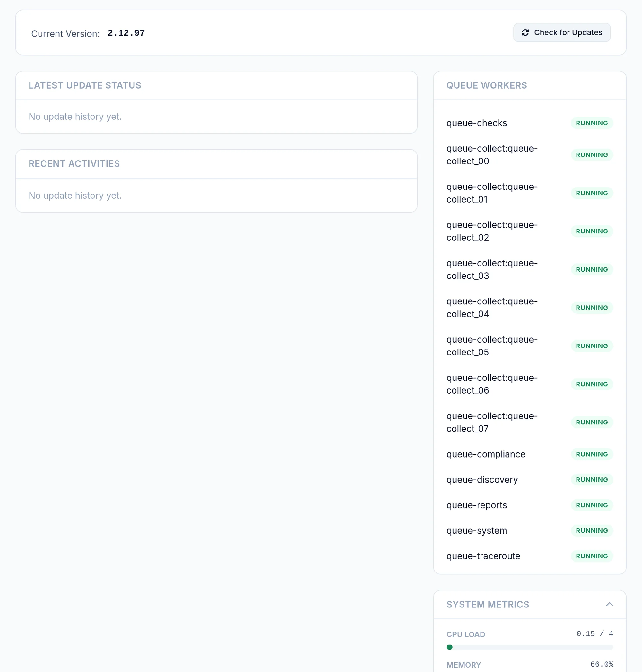The height and width of the screenshot is (672, 642).
Task: Select the queue-traceroute worker name
Action: tap(483, 556)
